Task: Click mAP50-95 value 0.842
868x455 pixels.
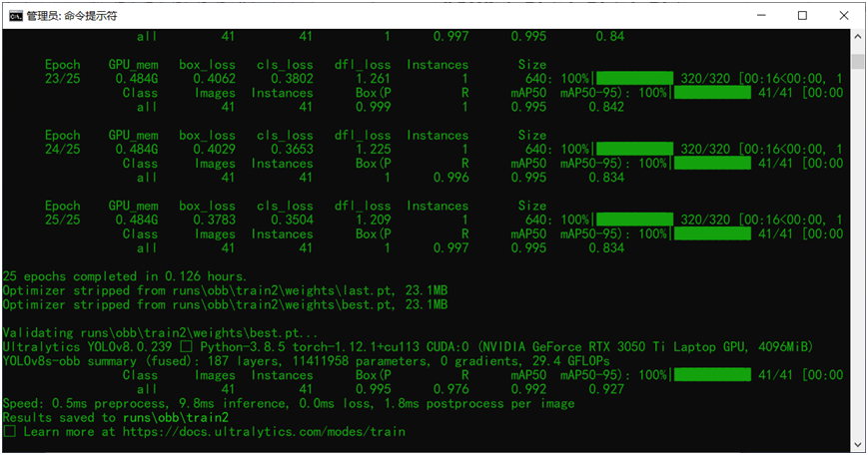Action: 606,107
